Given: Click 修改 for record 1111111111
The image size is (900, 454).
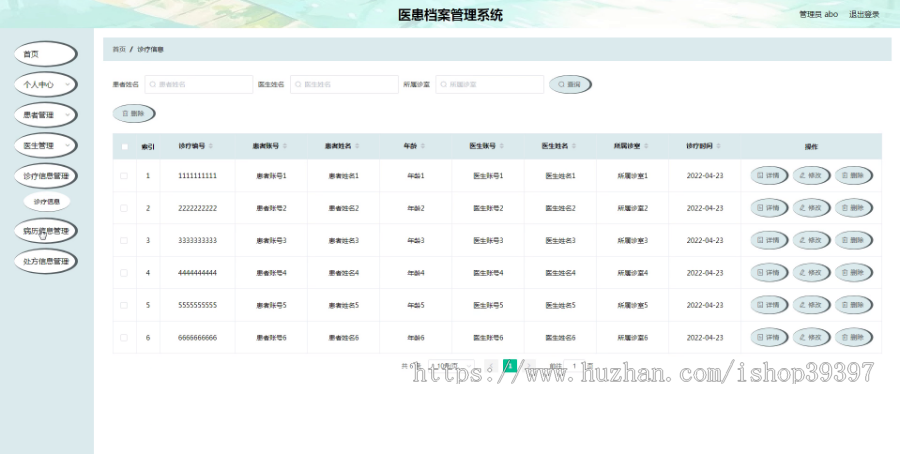Looking at the screenshot, I should click(x=812, y=176).
